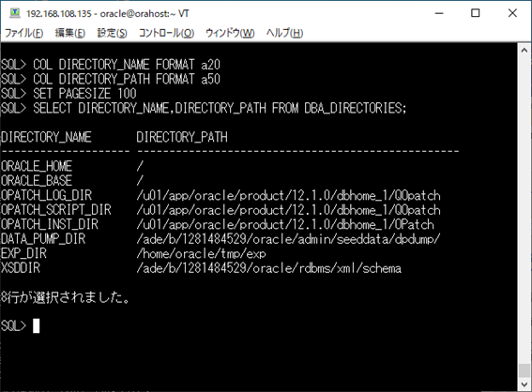Click DATA_PUMP_DIR directory name

(43, 239)
